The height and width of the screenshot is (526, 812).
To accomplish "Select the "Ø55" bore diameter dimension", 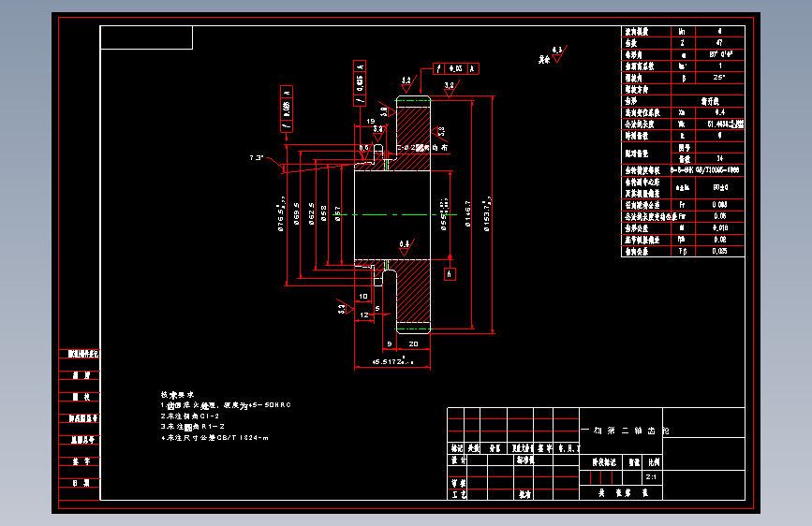I will coord(444,213).
